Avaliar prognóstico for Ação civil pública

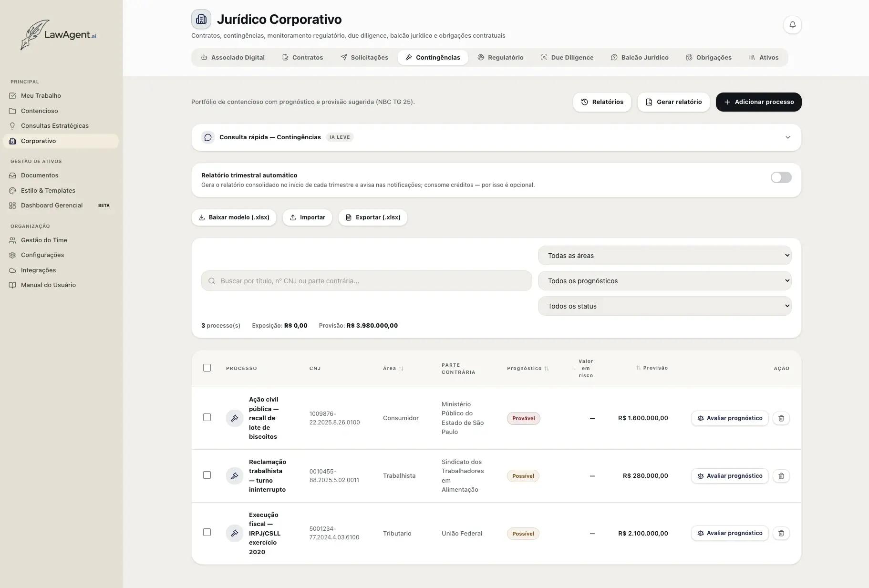click(x=729, y=418)
